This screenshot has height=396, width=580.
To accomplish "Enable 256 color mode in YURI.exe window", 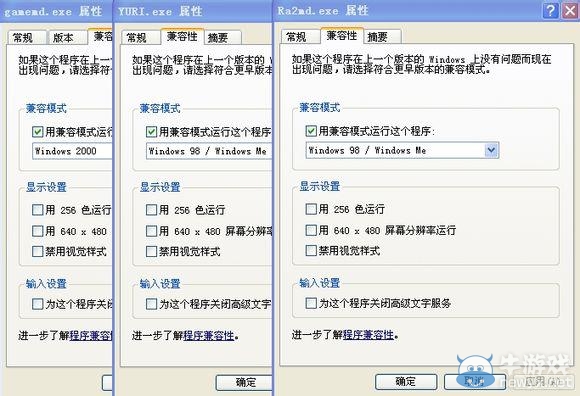I will click(x=151, y=210).
